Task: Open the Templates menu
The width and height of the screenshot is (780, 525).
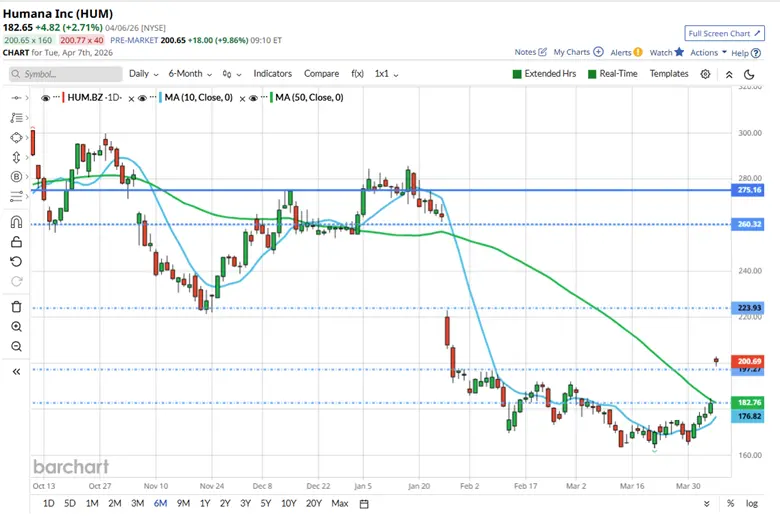Action: click(x=669, y=74)
